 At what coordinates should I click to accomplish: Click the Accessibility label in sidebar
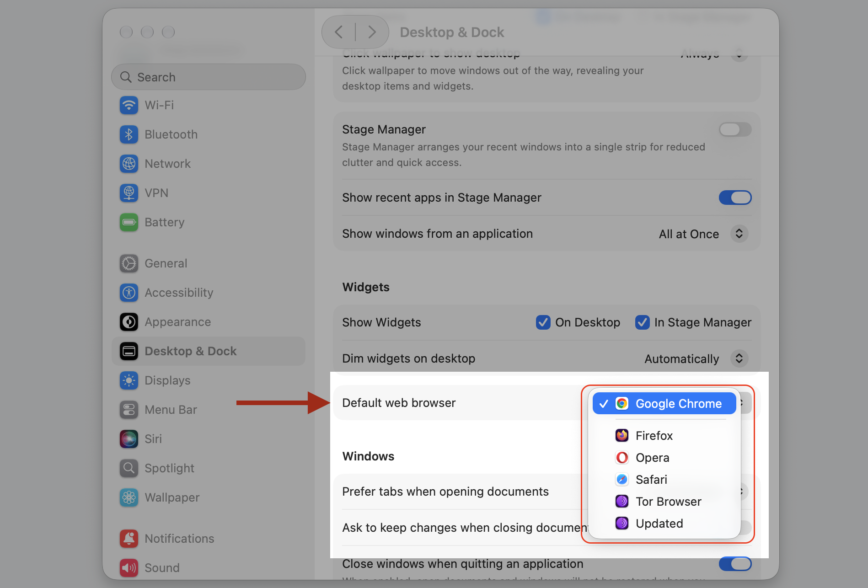179,293
